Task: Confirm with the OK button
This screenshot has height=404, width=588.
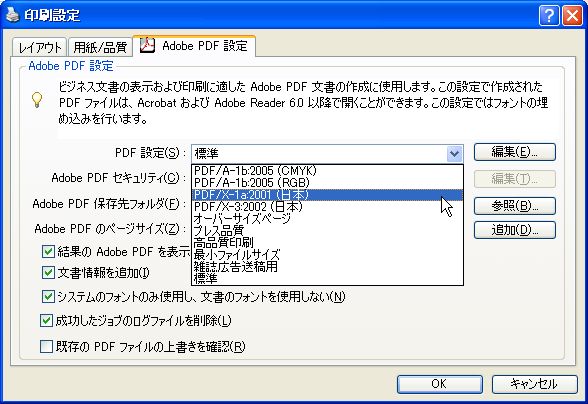Action: (440, 384)
